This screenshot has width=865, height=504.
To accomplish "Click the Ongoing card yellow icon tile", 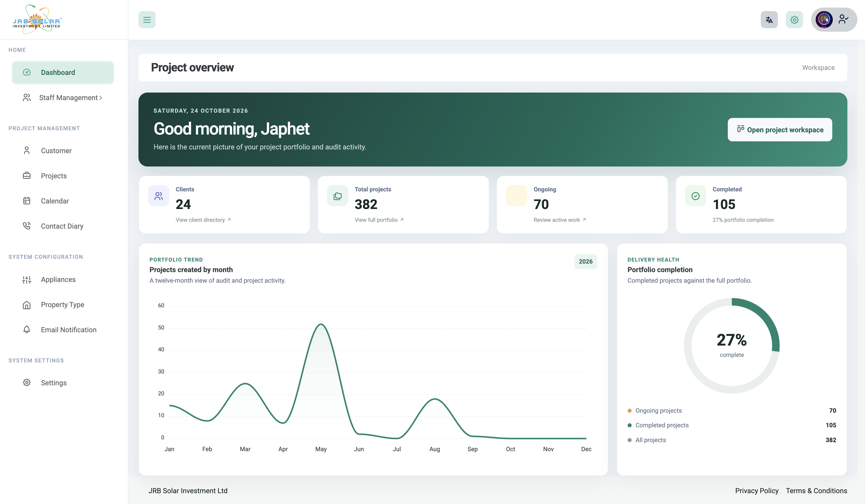I will click(x=517, y=196).
